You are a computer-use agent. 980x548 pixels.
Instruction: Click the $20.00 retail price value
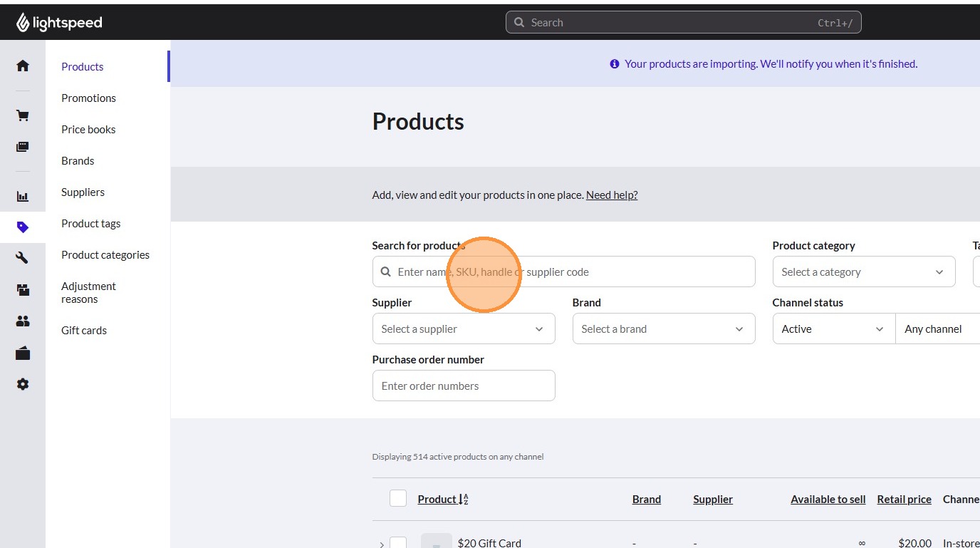(914, 543)
